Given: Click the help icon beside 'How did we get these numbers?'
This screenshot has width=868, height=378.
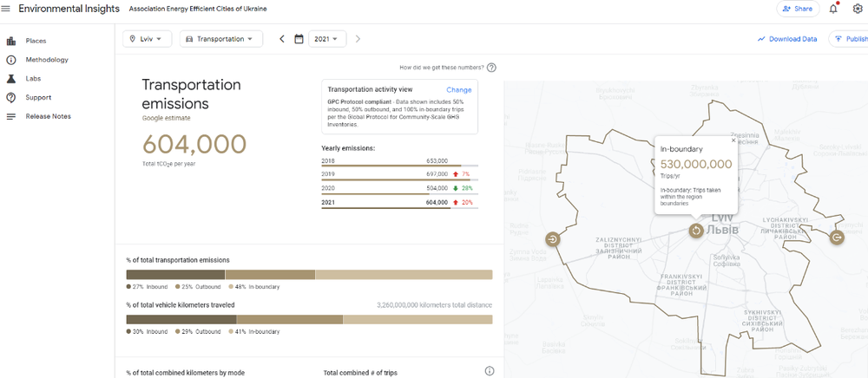Looking at the screenshot, I should pos(491,68).
